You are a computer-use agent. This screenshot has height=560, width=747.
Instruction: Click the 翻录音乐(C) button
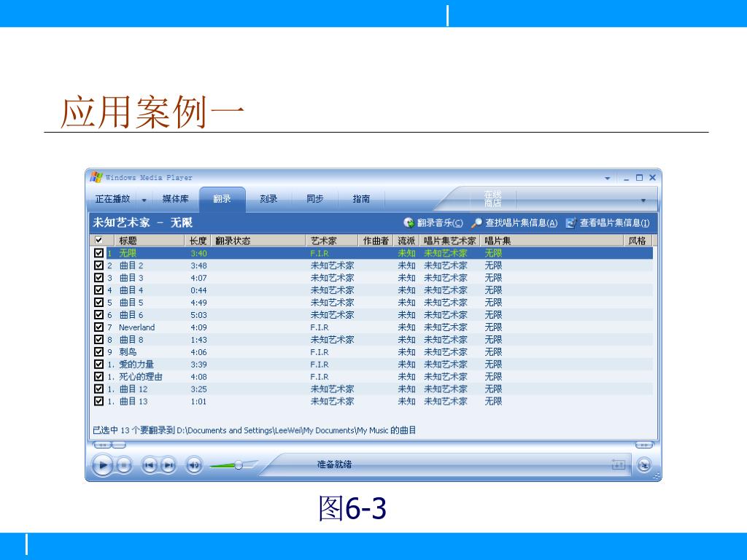[x=433, y=222]
